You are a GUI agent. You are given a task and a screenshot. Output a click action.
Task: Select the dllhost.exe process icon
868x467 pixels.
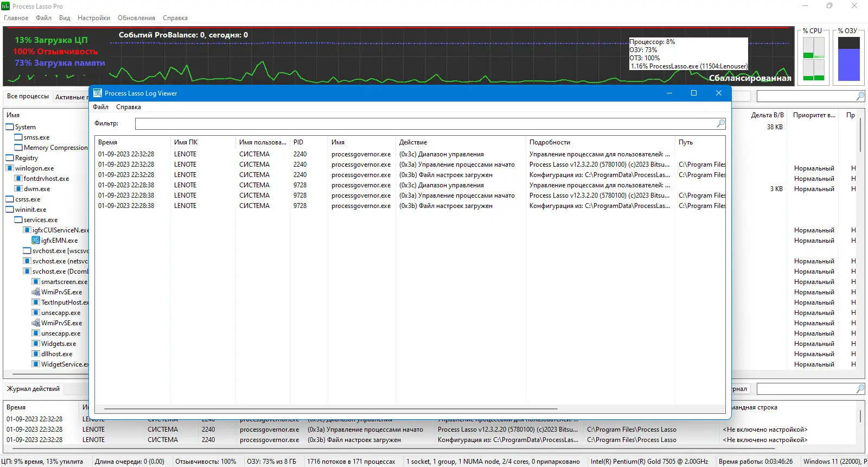pos(36,354)
